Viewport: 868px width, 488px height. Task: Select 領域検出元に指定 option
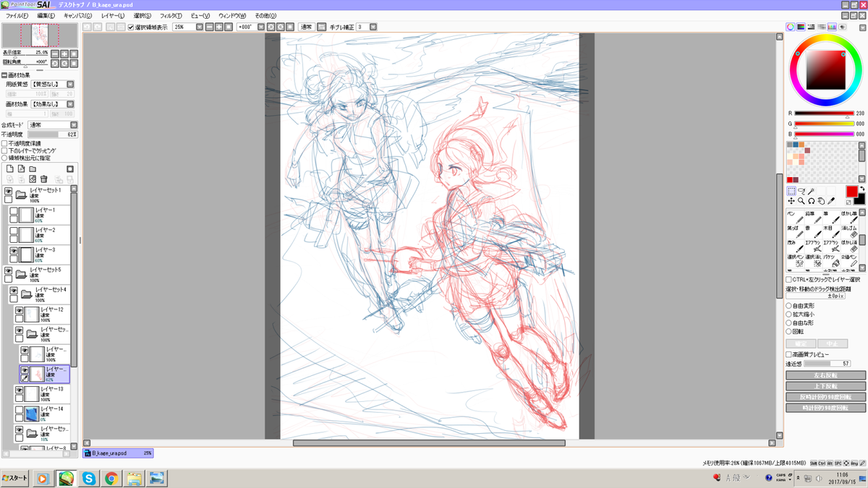coord(5,158)
